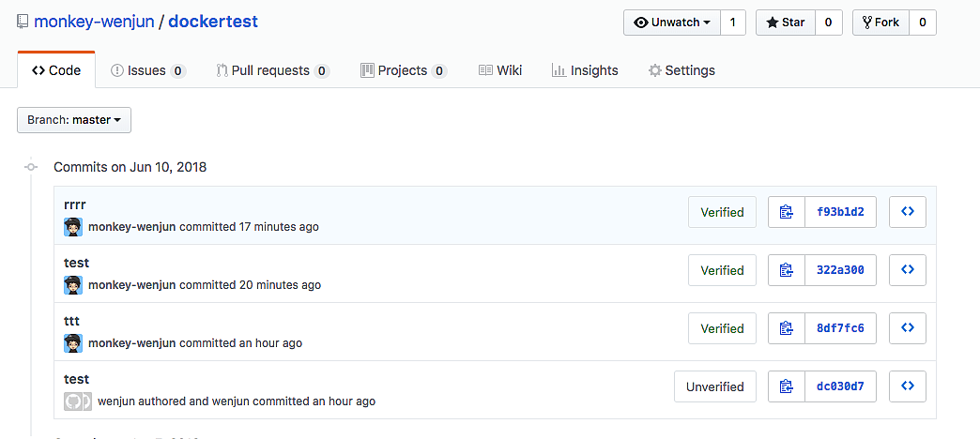Copy full SHA for commit dc030d7
Screen dimensions: 980x439
tap(787, 386)
